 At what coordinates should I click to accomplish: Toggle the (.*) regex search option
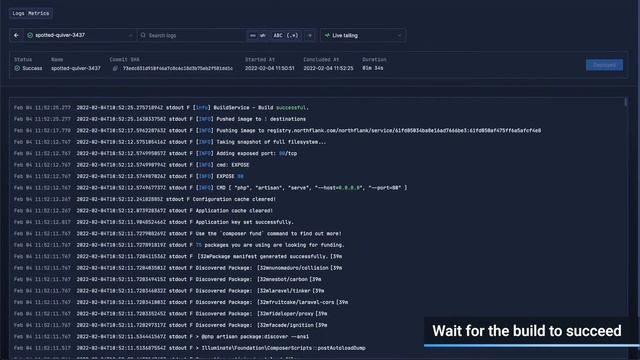pyautogui.click(x=292, y=36)
